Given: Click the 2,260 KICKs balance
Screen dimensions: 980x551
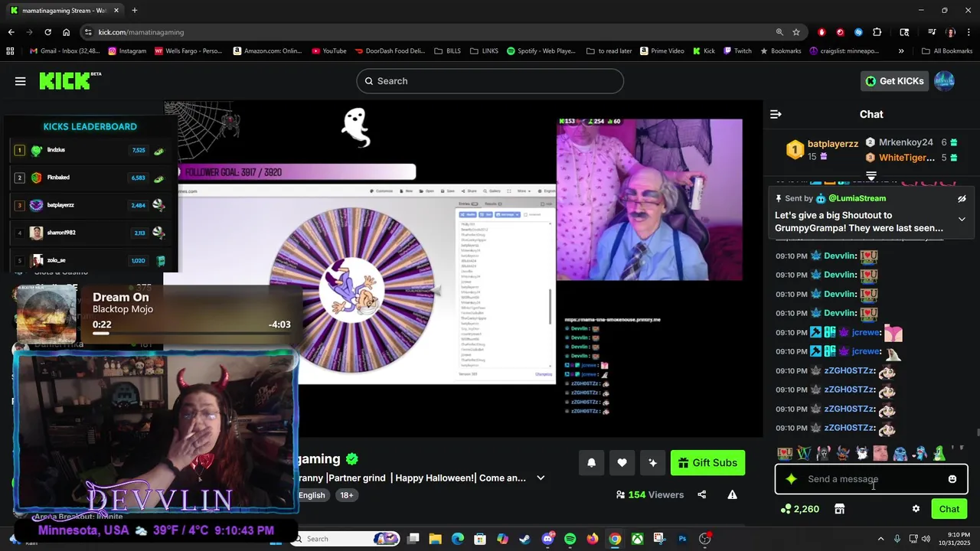Looking at the screenshot, I should (799, 509).
